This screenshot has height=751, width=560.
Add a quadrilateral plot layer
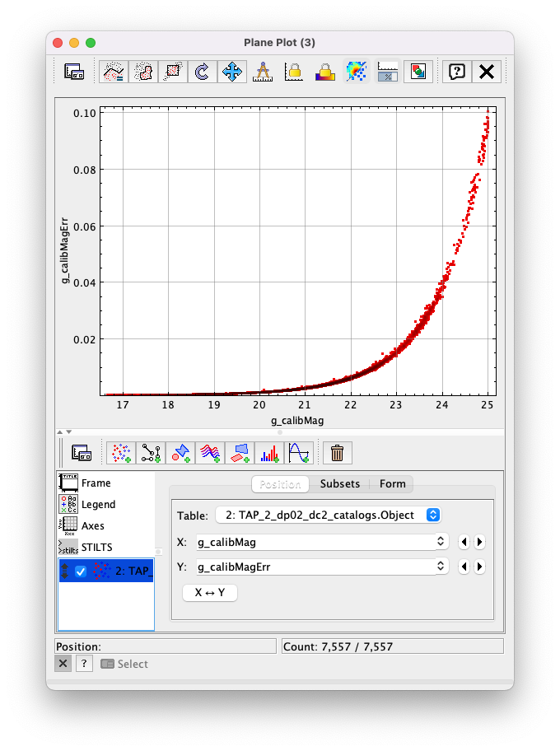[x=240, y=453]
